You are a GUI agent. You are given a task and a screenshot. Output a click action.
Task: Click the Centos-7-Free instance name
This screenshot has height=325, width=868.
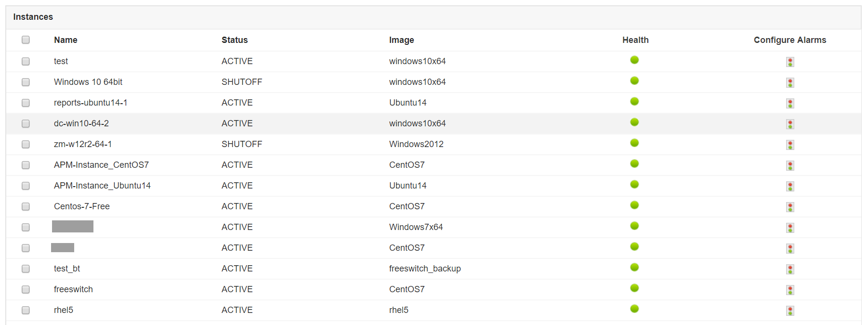pyautogui.click(x=82, y=206)
